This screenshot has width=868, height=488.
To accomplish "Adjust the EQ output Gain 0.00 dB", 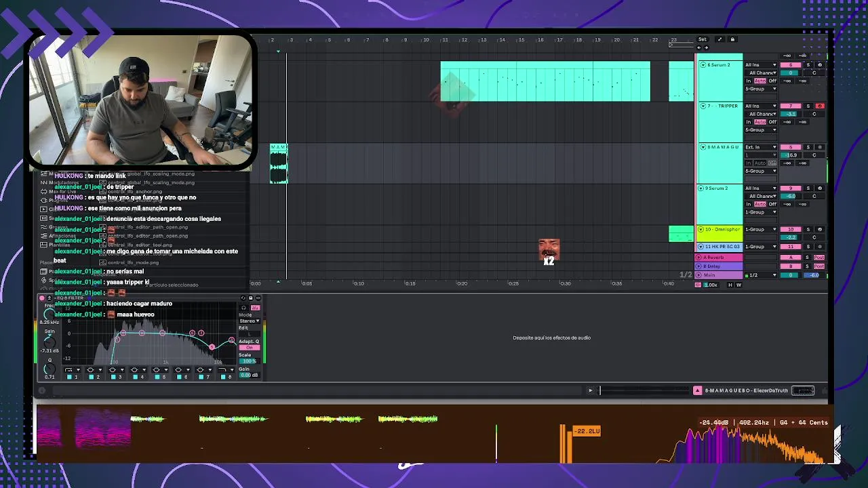I will [250, 375].
